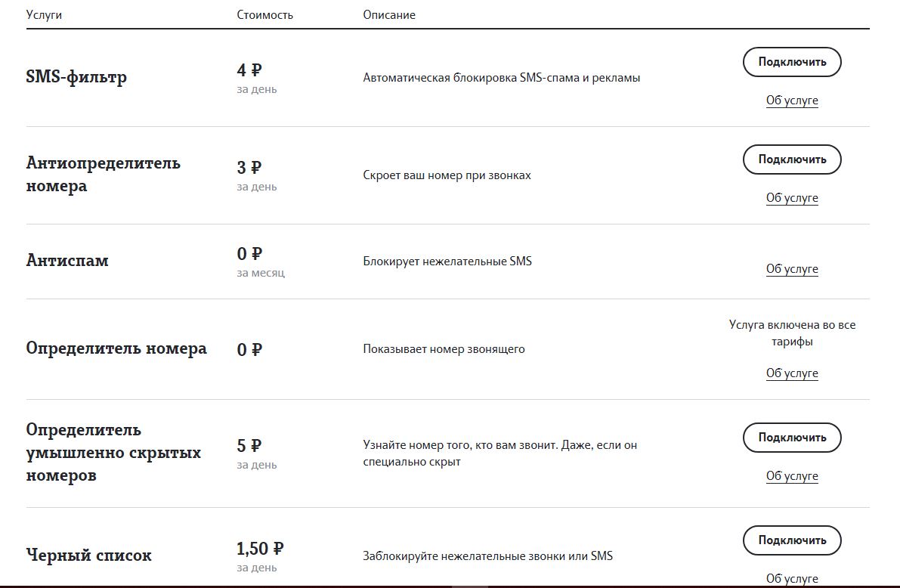Click the Черный список service name
Image resolution: width=900 pixels, height=588 pixels.
coord(88,556)
